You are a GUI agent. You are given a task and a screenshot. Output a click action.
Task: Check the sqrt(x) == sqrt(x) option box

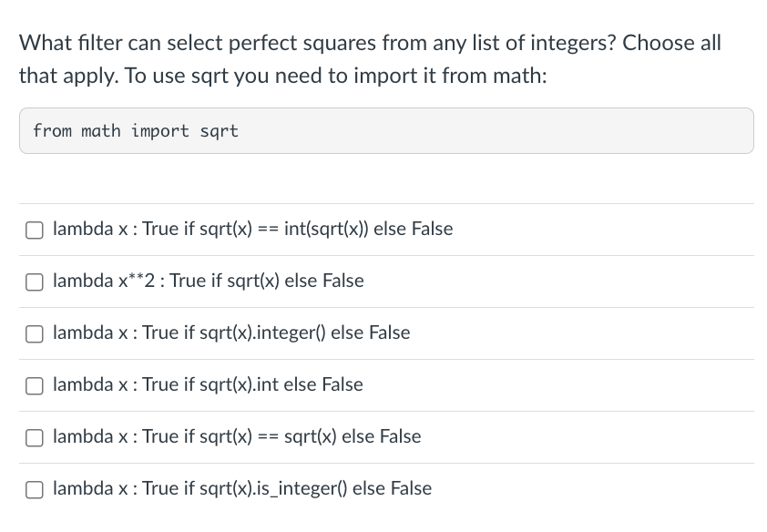click(x=34, y=437)
